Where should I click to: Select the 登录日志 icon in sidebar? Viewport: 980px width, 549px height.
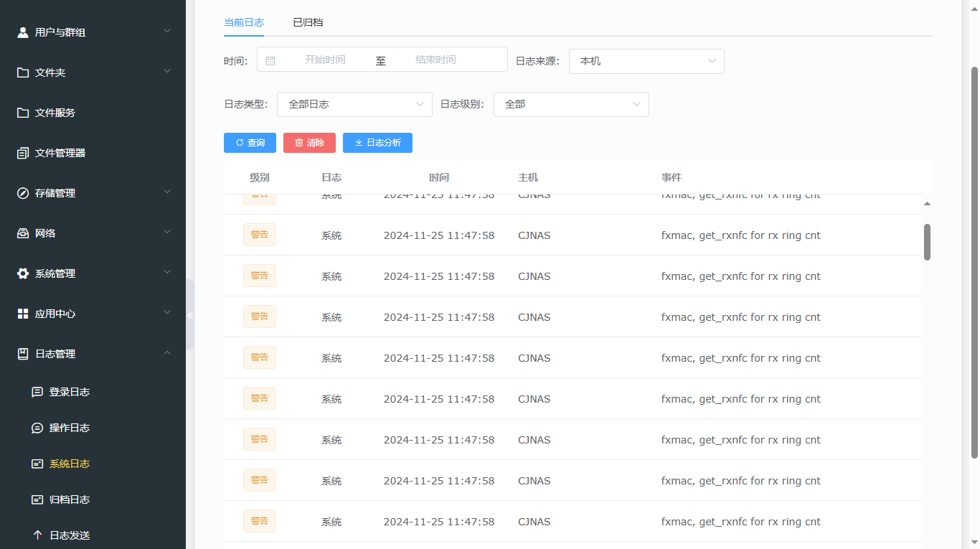[37, 391]
